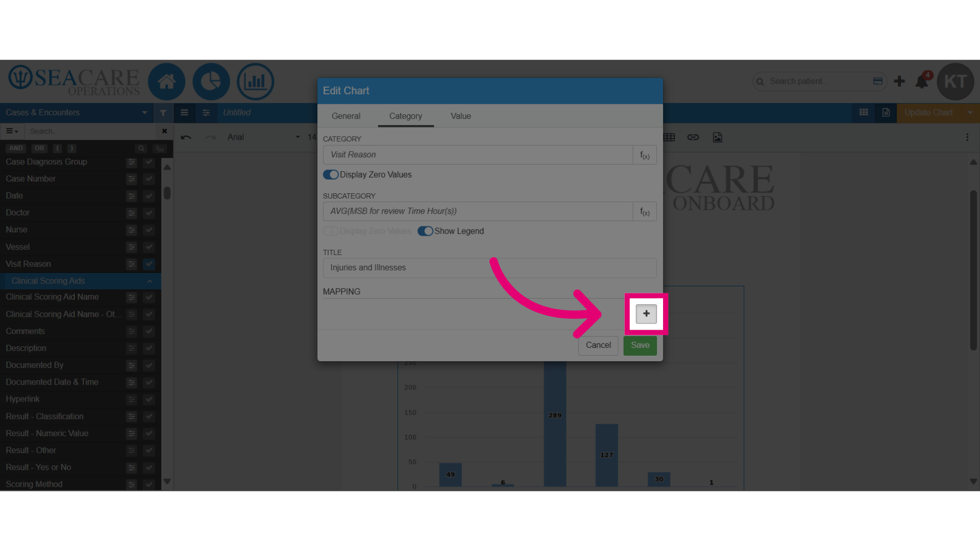The height and width of the screenshot is (551, 980).
Task: Toggle the Visit Reason field checkbox
Action: pos(149,264)
